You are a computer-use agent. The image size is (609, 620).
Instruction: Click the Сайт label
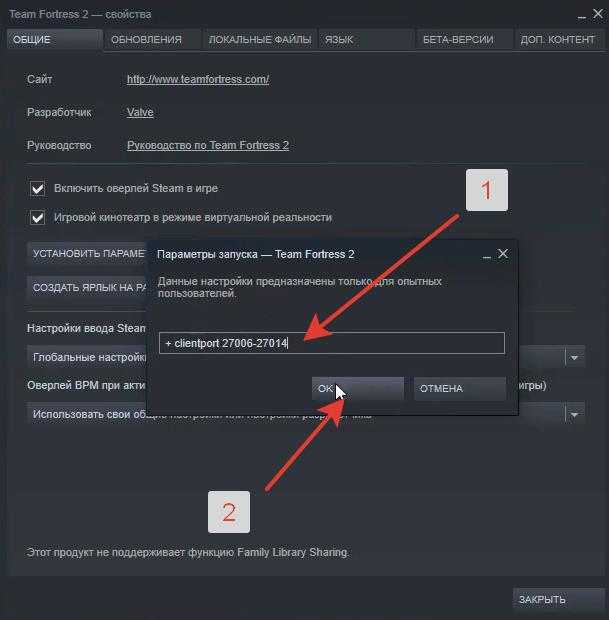[40, 79]
